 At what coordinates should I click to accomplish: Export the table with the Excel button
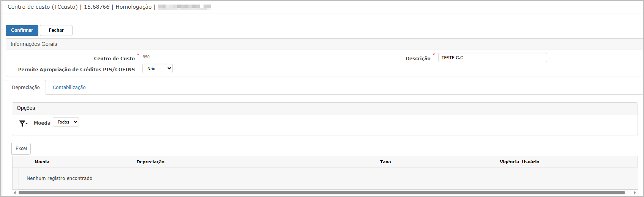coord(21,149)
